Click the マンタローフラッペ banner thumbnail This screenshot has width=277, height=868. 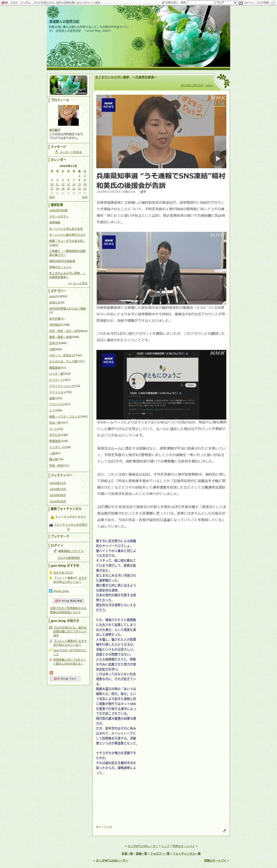[x=68, y=85]
